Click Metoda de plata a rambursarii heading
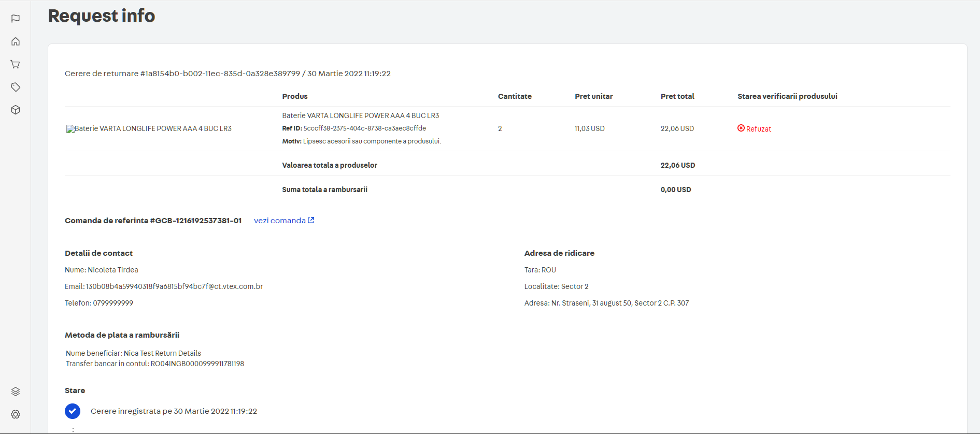980x434 pixels. pos(122,335)
